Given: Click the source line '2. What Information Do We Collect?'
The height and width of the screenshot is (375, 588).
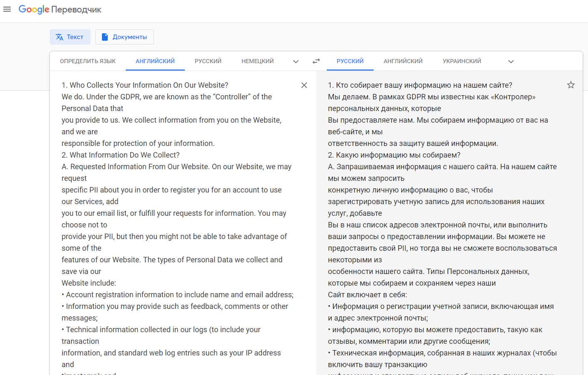Looking at the screenshot, I should (x=121, y=155).
